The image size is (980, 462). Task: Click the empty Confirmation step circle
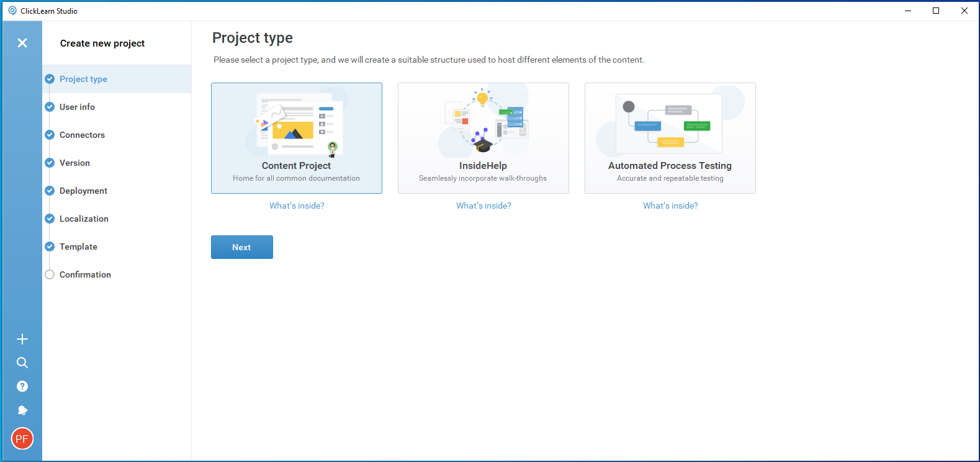click(x=50, y=274)
